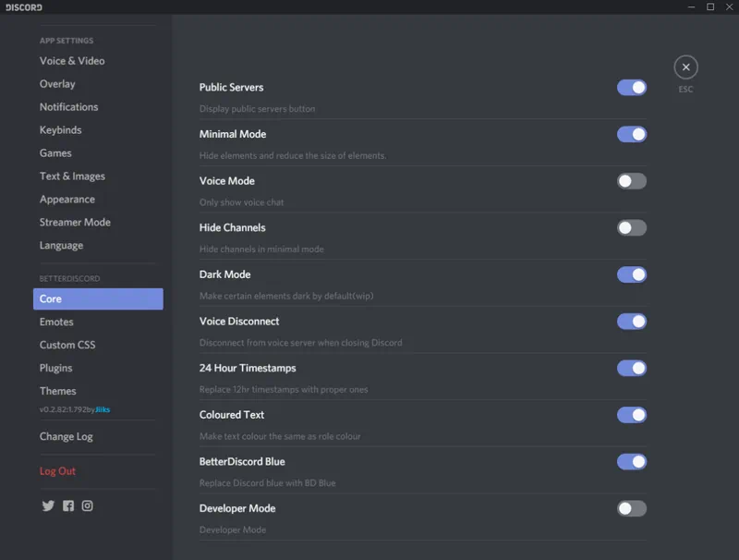Viewport: 739px width, 560px height.
Task: Open the Plugins section
Action: pos(56,368)
